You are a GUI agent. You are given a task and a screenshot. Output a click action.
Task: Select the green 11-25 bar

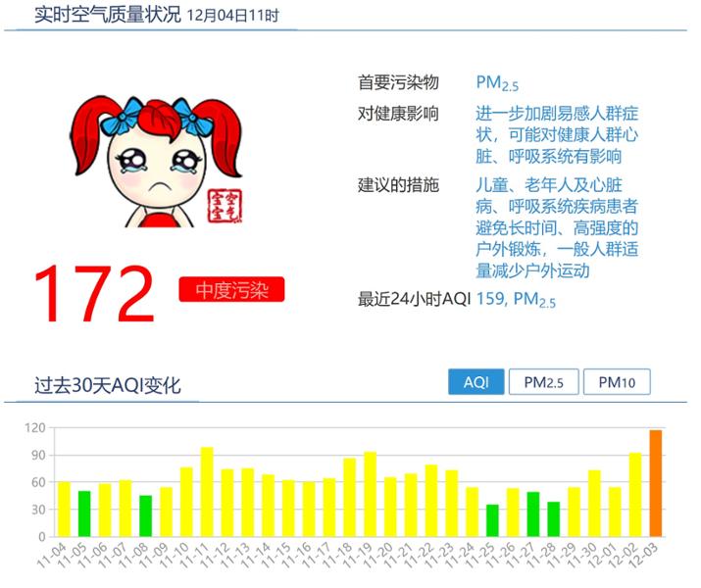pyautogui.click(x=492, y=520)
